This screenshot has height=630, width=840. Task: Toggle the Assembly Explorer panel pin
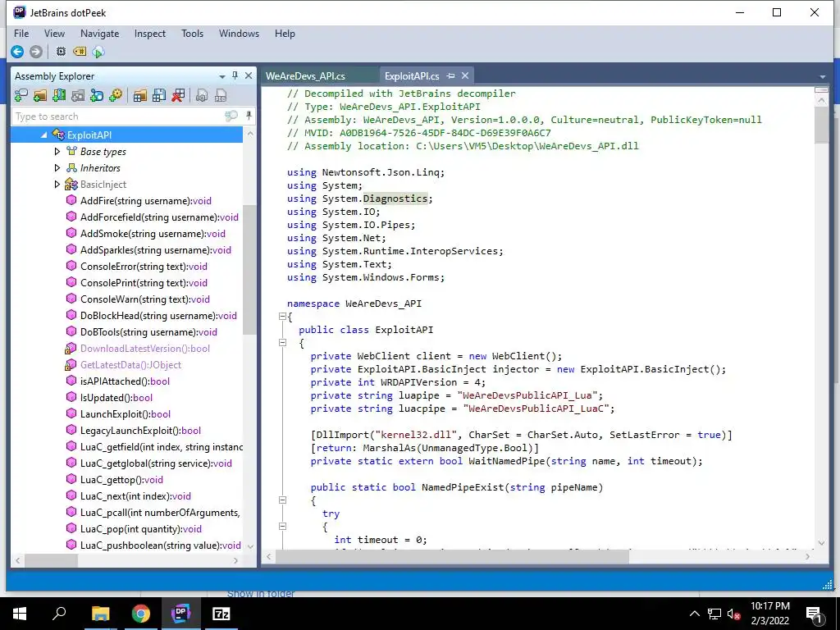[x=235, y=75]
